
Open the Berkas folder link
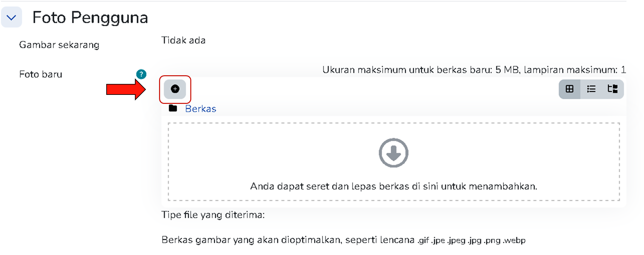tap(200, 109)
